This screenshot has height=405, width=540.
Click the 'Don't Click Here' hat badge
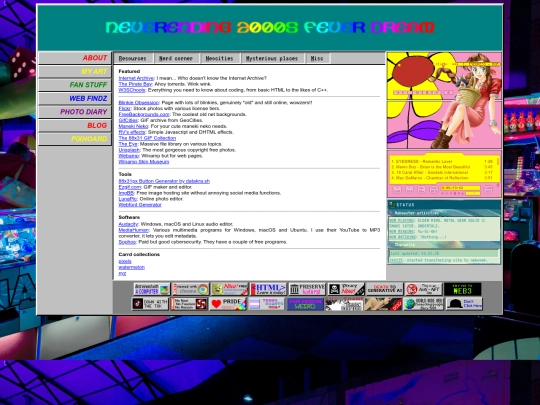click(464, 304)
